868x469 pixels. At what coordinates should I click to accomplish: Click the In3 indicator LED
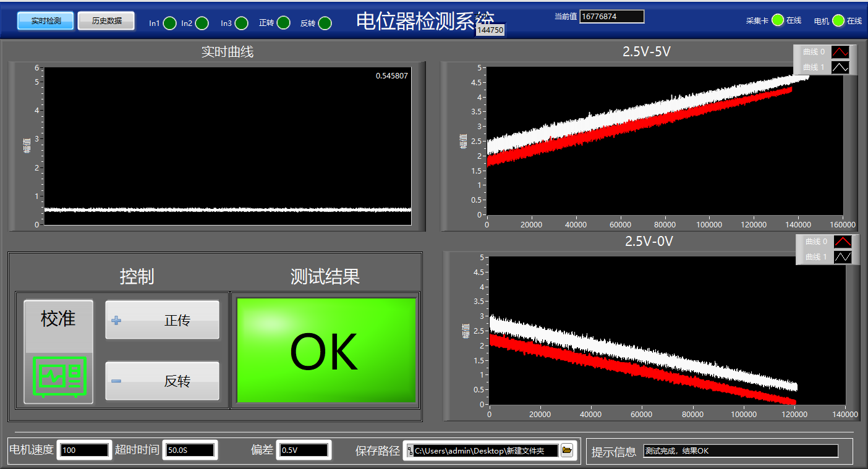242,23
